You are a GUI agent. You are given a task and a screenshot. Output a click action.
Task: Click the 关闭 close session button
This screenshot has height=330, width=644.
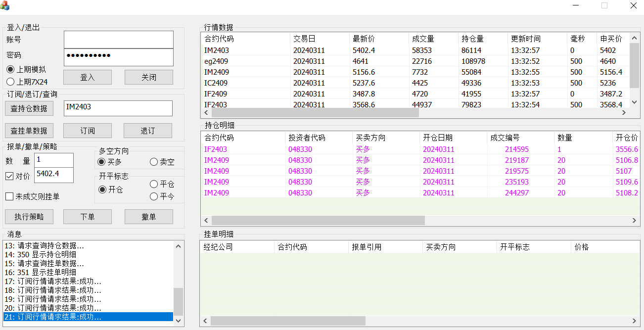(x=148, y=77)
